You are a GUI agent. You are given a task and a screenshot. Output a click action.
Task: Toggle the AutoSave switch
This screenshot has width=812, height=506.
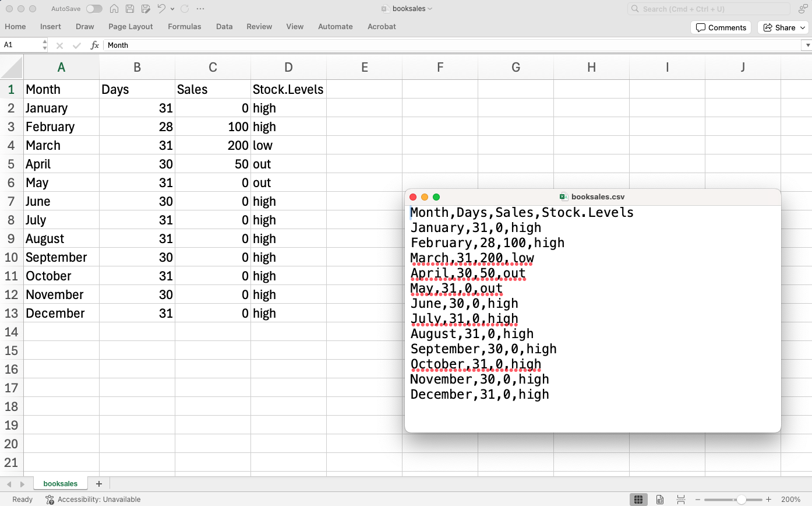pos(94,9)
